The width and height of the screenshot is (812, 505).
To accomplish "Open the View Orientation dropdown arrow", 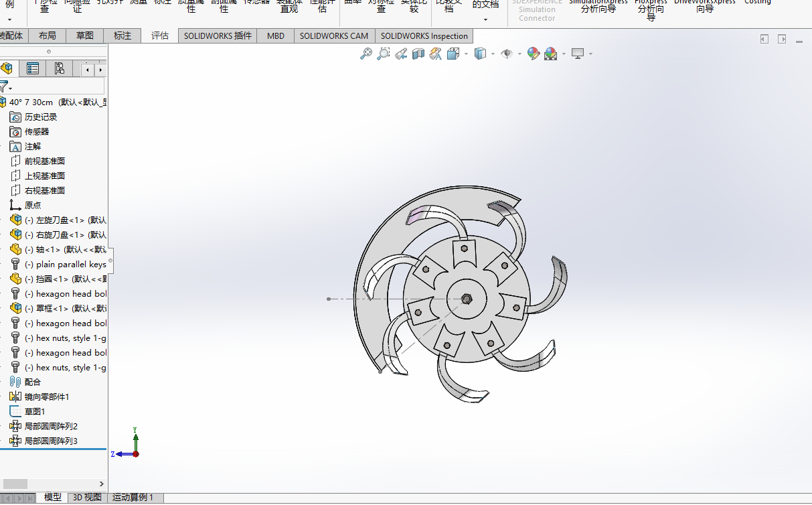I will coord(466,54).
